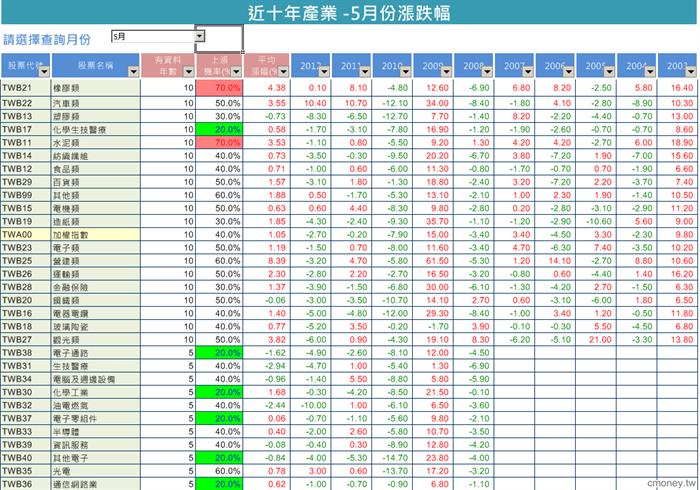Click 2005 value -10.60 in TWB19 row
700x490 pixels.
tap(598, 221)
